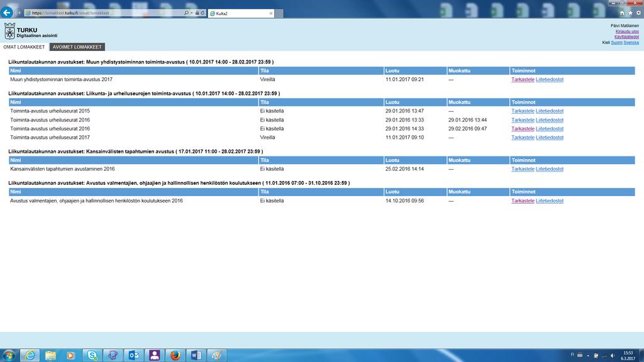644x362 pixels.
Task: Open Word from the taskbar
Action: tap(196, 356)
